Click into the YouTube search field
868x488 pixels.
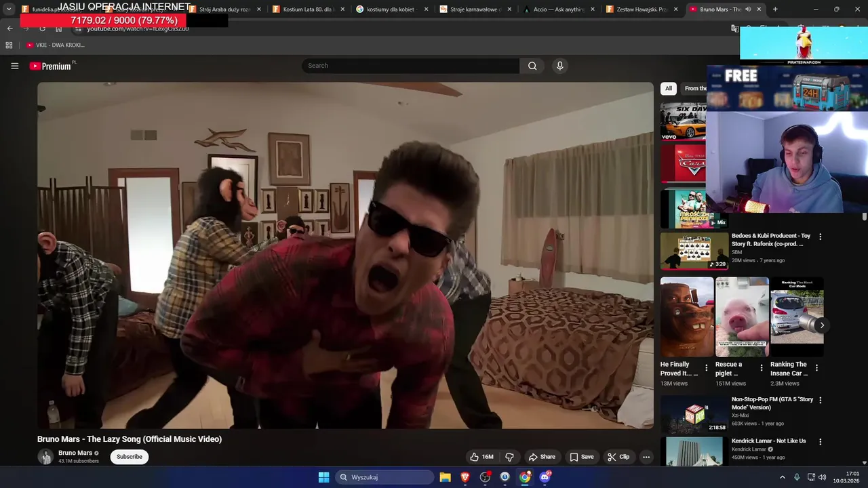point(411,66)
